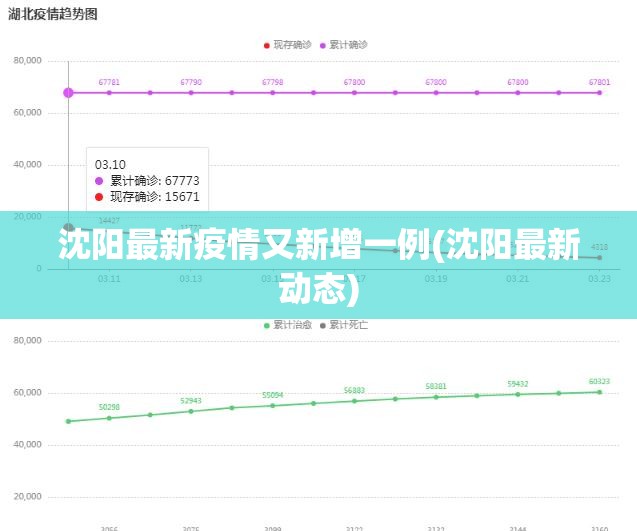Click the grey data label 4318
Screen dimensions: 637x531
(x=600, y=247)
